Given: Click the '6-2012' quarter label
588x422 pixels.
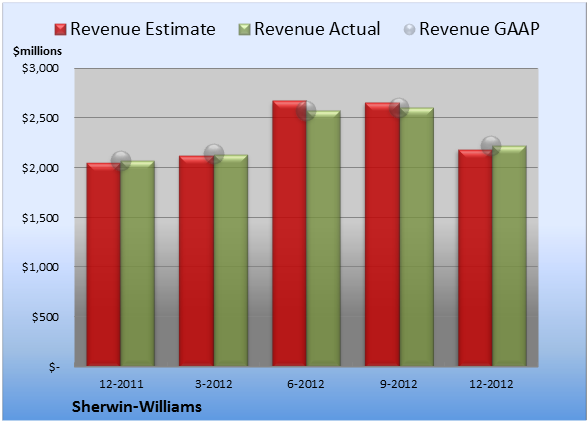Looking at the screenshot, I should 306,384.
